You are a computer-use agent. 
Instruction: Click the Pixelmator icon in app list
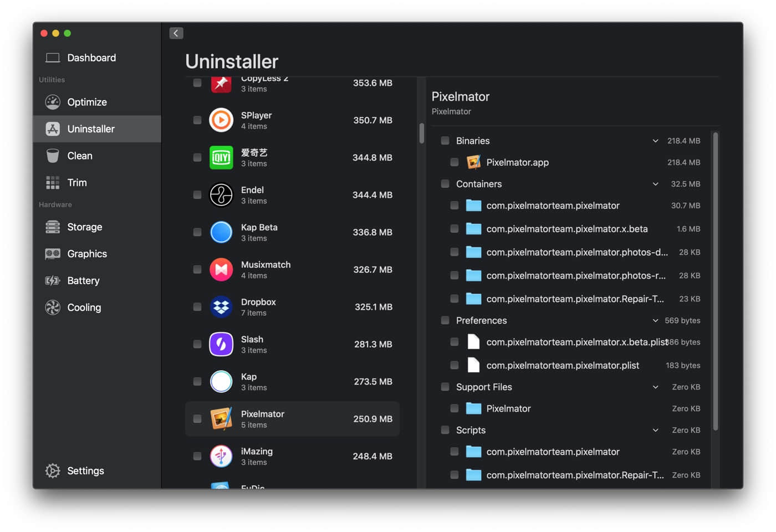(221, 419)
